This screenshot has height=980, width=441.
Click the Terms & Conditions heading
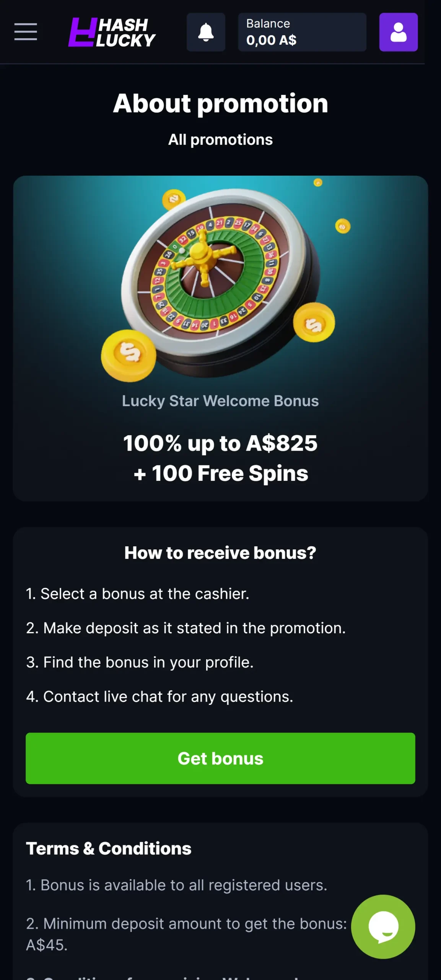[x=109, y=848]
